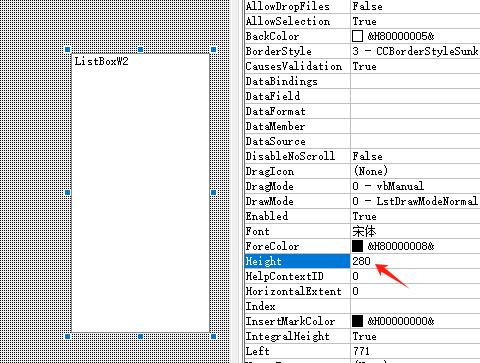This screenshot has height=363, width=480.
Task: Select the HelpContextID property name
Action: (284, 276)
